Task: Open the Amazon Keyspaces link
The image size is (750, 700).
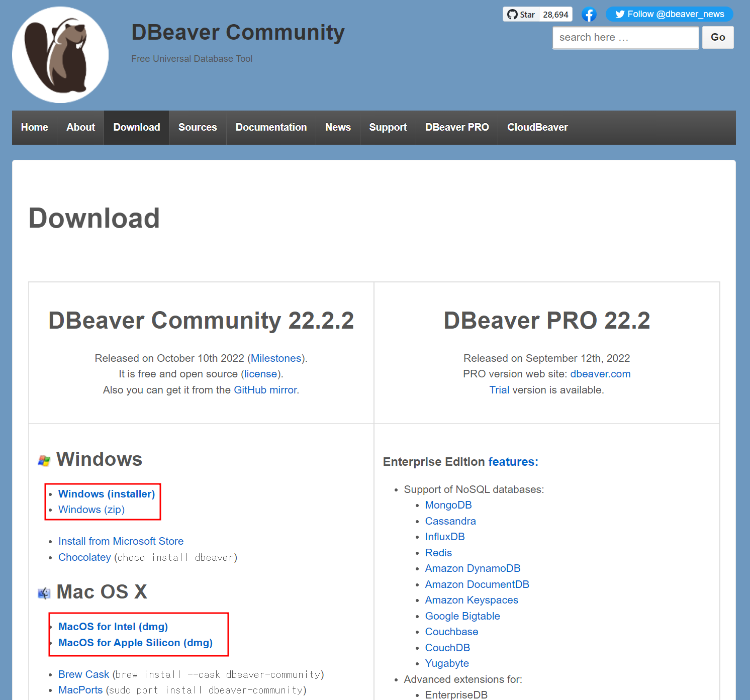Action: tap(472, 600)
